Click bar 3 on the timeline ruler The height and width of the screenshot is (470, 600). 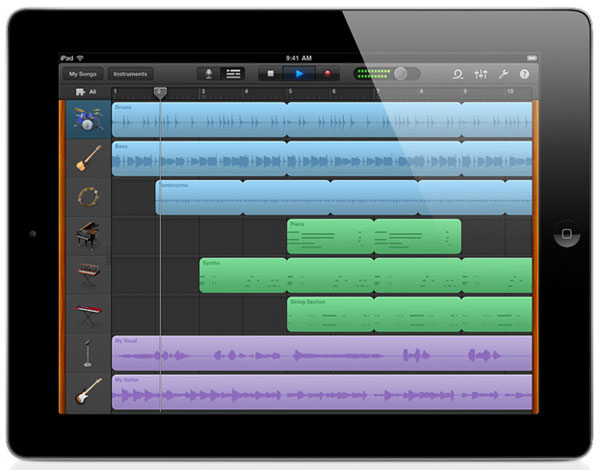coord(203,91)
